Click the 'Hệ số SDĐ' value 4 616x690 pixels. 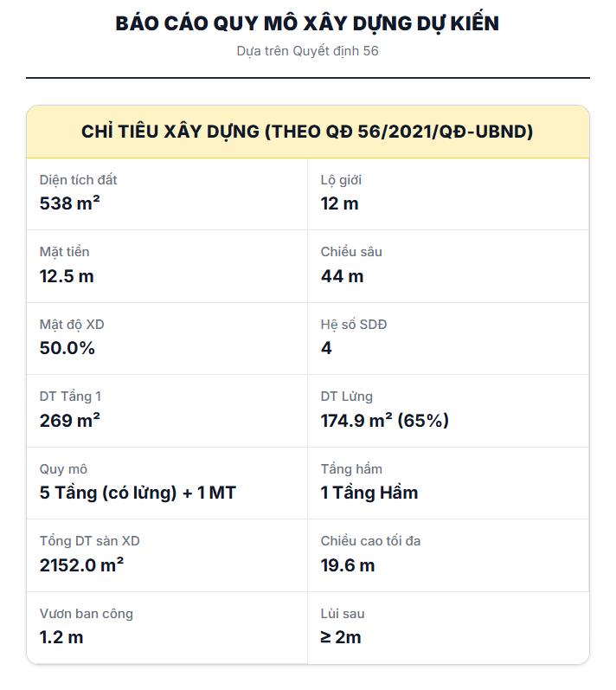pos(326,348)
